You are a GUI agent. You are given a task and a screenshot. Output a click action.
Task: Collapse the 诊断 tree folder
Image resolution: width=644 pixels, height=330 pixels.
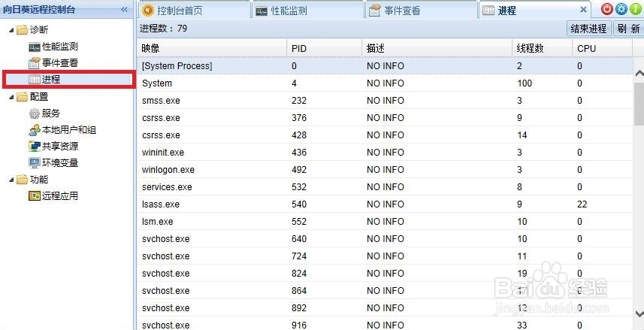(11, 30)
